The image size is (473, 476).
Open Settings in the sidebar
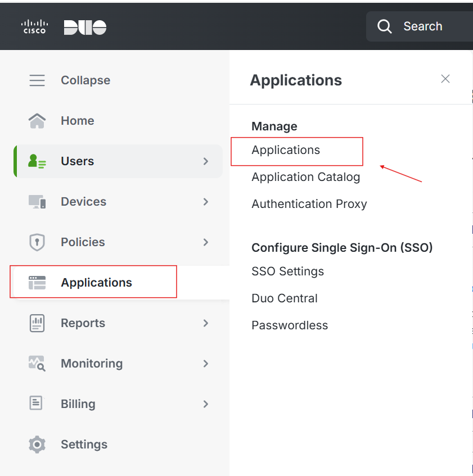84,445
